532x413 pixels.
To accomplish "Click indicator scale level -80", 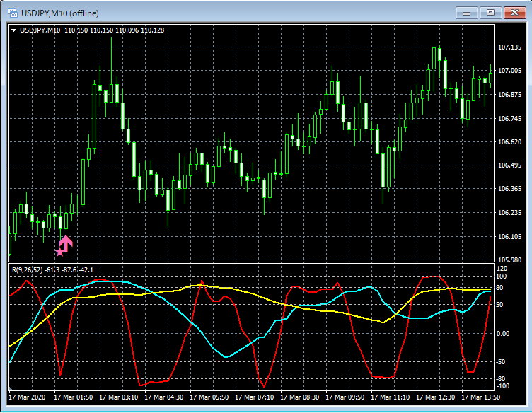I will tap(501, 379).
